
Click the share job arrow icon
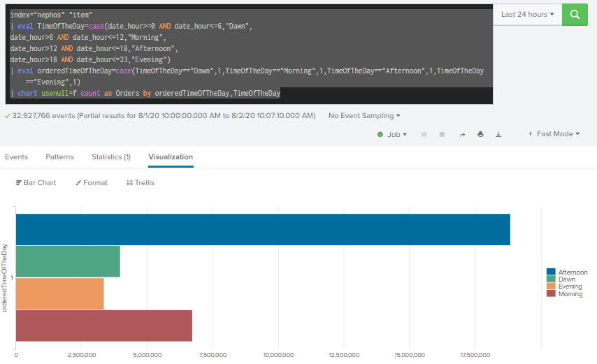coord(462,134)
